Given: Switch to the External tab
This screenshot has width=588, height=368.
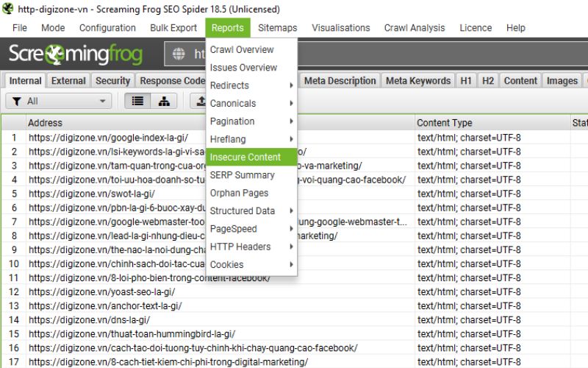Looking at the screenshot, I should (x=68, y=81).
